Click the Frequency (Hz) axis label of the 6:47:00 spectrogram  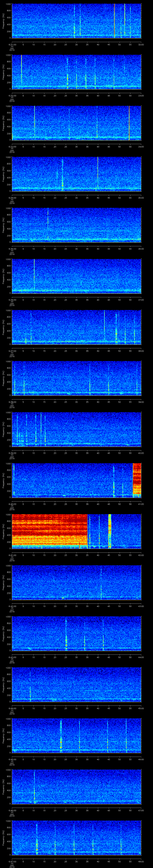click(x=3, y=838)
